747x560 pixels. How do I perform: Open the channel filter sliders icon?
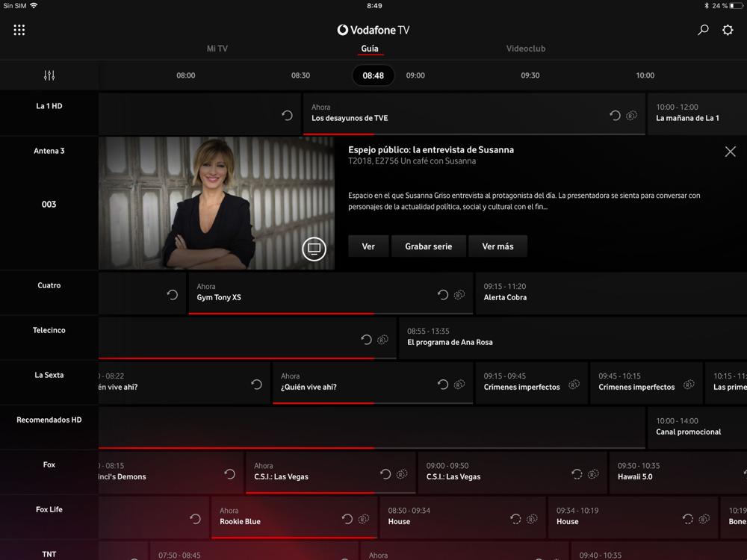point(49,75)
